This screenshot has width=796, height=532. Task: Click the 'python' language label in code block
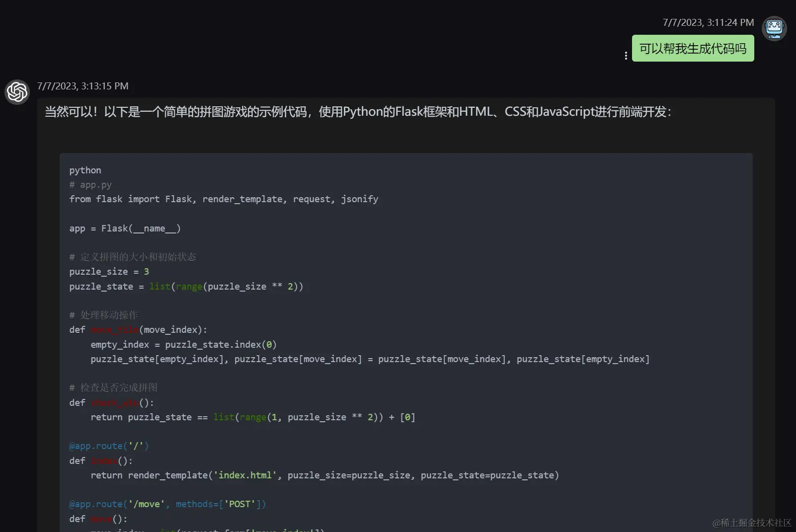(85, 170)
